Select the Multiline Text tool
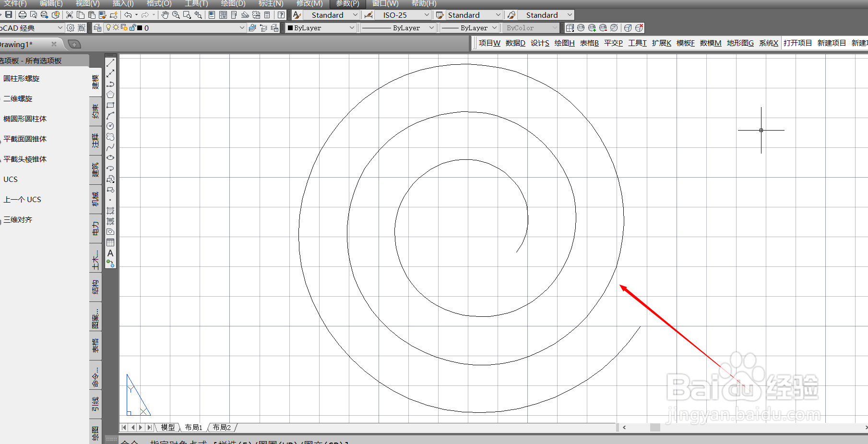The image size is (868, 444). coord(110,253)
